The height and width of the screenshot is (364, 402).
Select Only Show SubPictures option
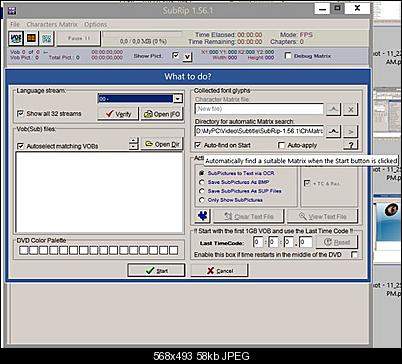(x=201, y=200)
